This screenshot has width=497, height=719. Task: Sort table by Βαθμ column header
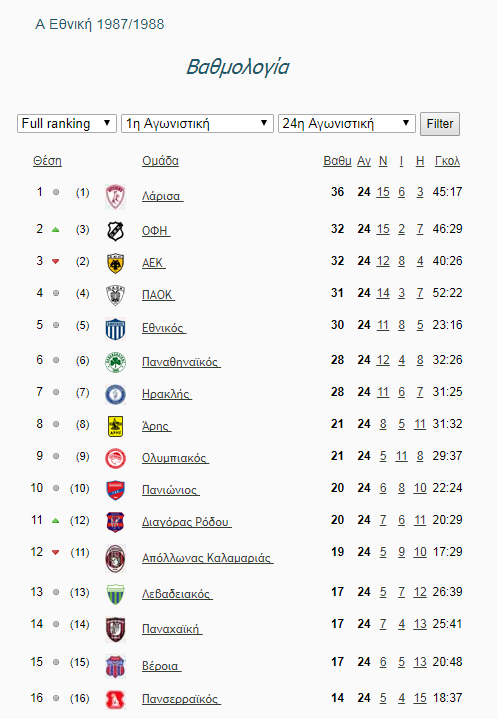pos(337,161)
